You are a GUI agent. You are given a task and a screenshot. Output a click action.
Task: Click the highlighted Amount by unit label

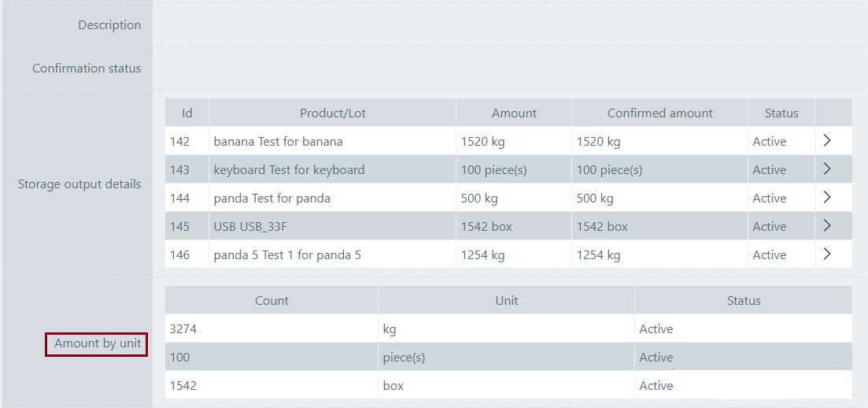(x=98, y=344)
